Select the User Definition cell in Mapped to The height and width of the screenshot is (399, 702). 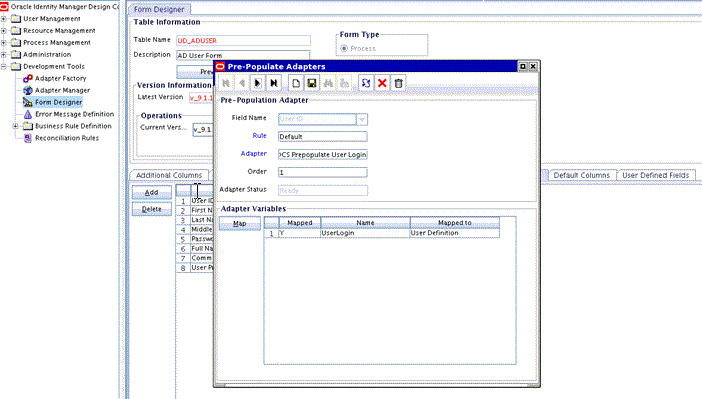(x=454, y=233)
